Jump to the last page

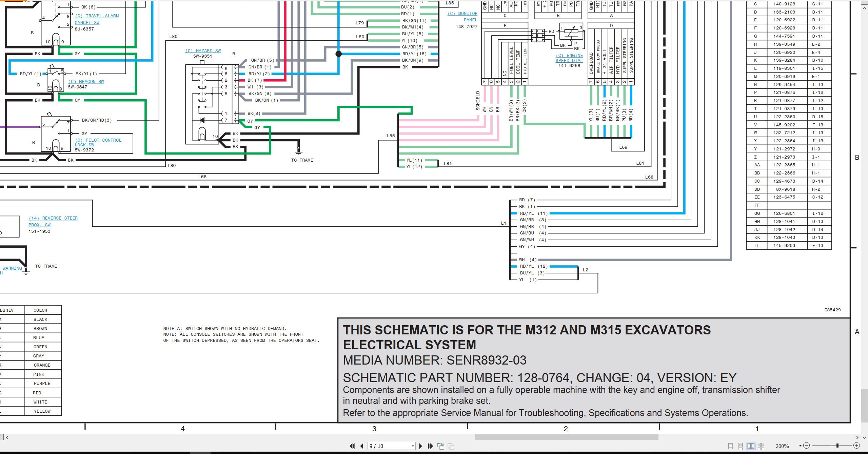click(x=430, y=446)
